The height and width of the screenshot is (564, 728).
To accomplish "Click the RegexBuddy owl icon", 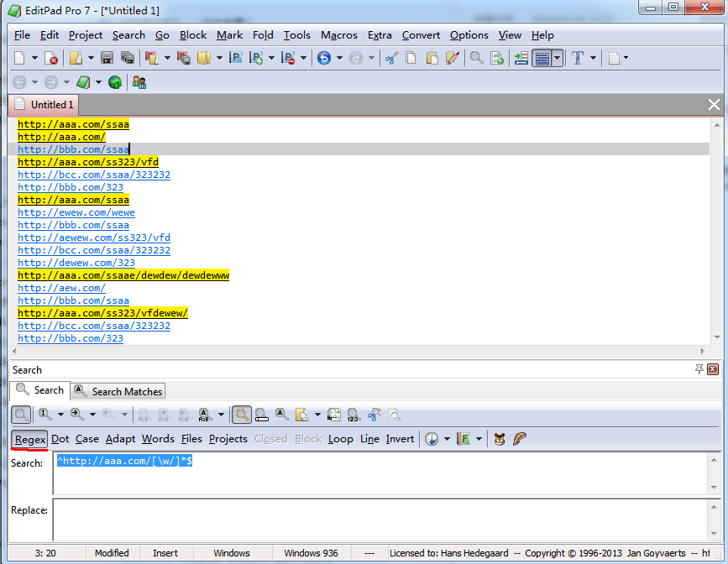I will click(x=500, y=439).
